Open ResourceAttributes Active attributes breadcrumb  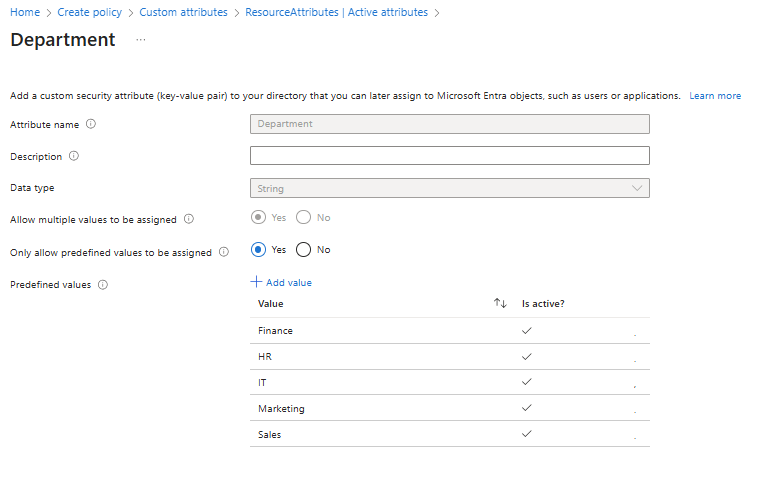336,12
